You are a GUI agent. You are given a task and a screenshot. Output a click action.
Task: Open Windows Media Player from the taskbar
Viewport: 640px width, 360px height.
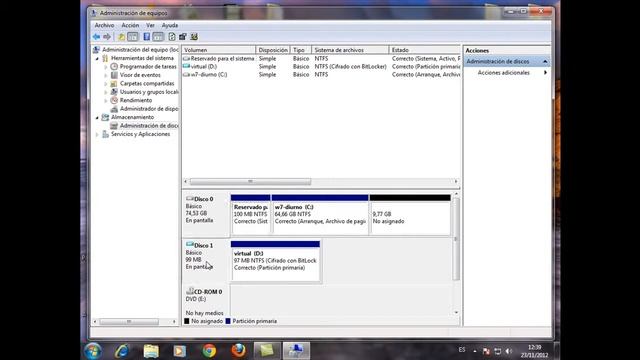pos(180,351)
